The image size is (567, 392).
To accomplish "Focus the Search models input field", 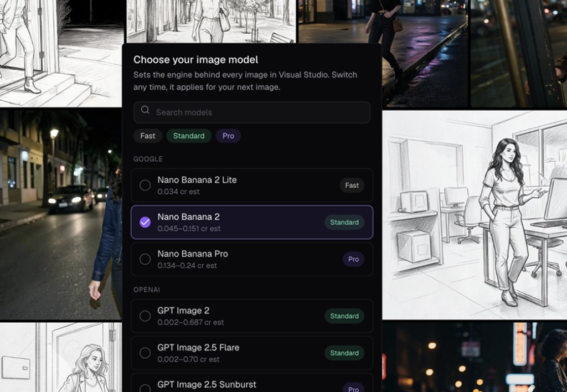I will click(x=252, y=112).
